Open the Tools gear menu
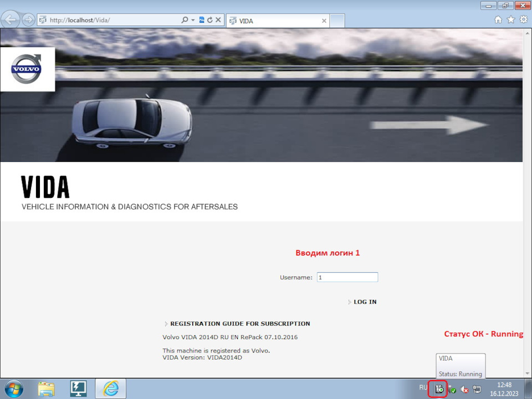The height and width of the screenshot is (399, 532). [523, 19]
